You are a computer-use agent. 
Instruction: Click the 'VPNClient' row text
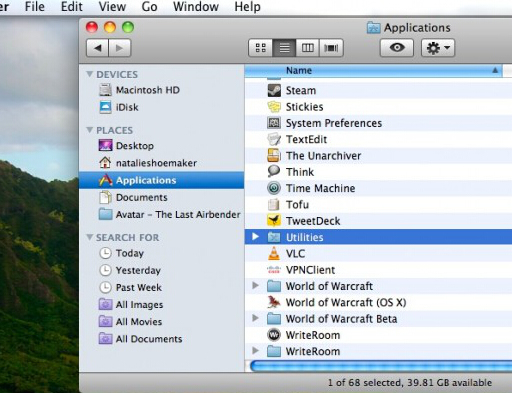click(310, 270)
